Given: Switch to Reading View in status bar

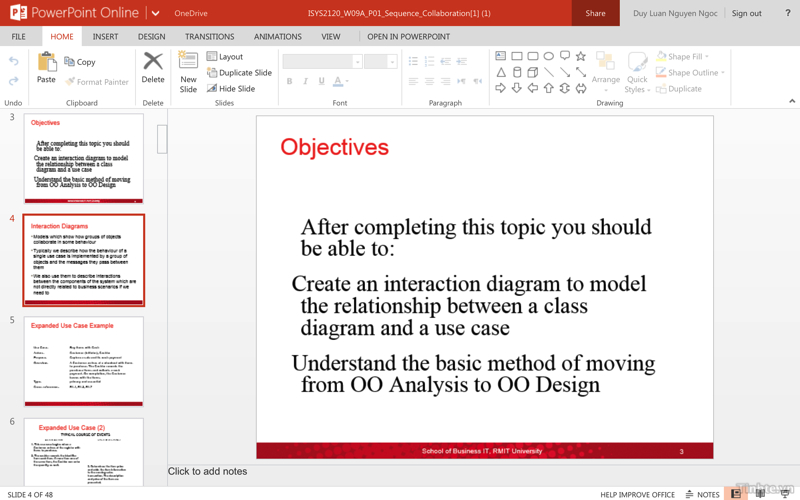Looking at the screenshot, I should click(761, 494).
